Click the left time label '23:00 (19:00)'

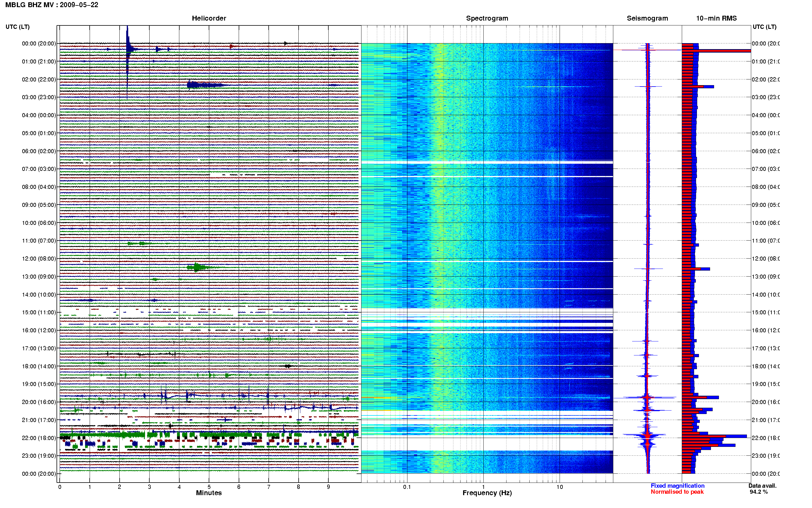[39, 456]
